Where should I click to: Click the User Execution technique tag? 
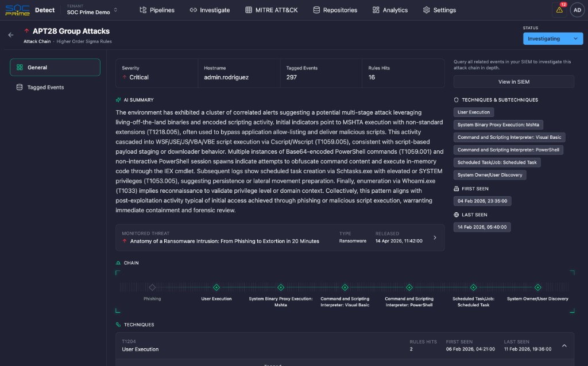pos(474,112)
